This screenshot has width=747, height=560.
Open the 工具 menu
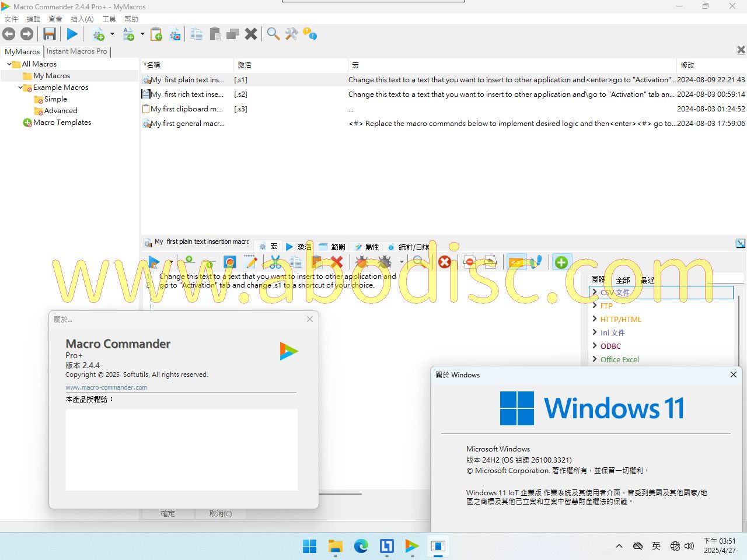tap(109, 19)
